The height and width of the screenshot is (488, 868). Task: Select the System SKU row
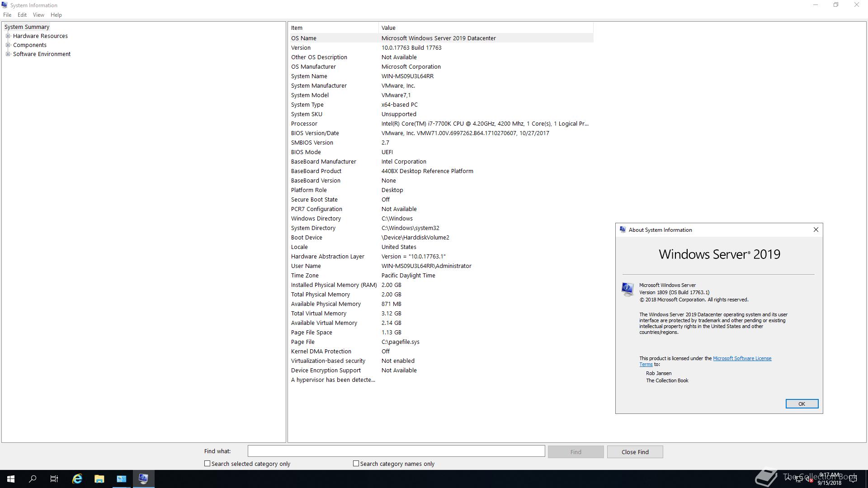pyautogui.click(x=441, y=114)
